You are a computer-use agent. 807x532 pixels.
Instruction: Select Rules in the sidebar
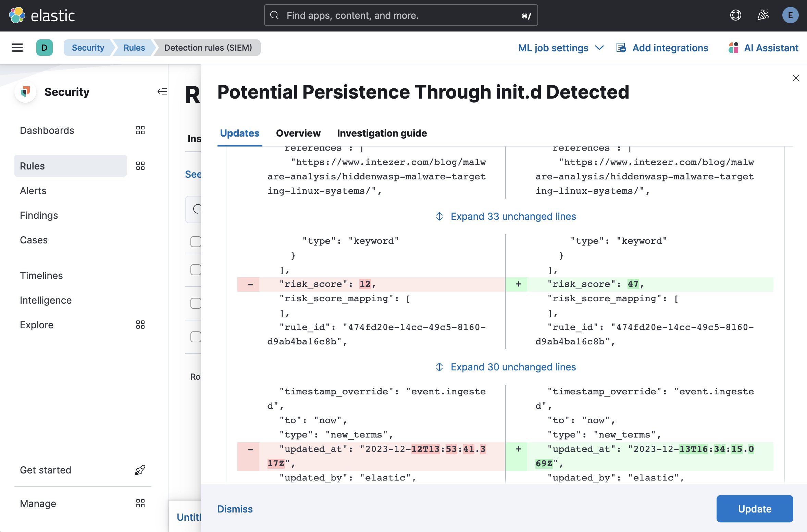[x=71, y=166]
